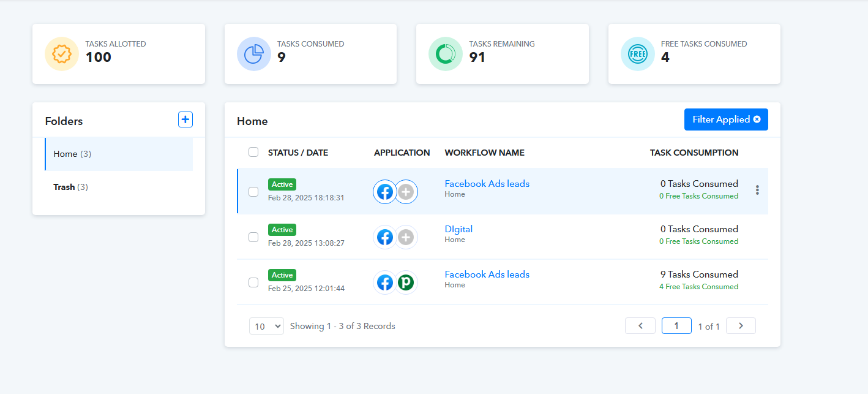Go to previous page arrow
This screenshot has height=394, width=868.
click(x=640, y=325)
